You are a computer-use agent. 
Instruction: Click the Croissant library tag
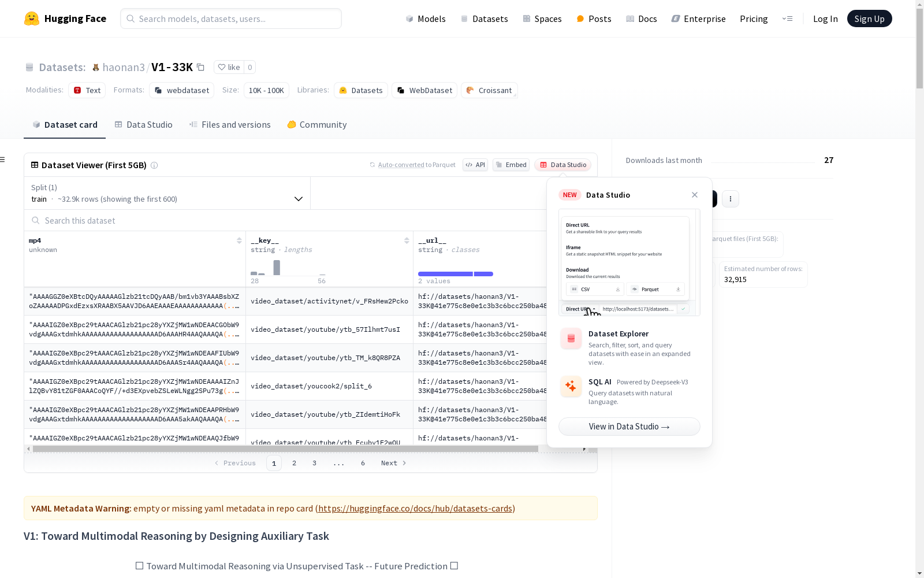489,90
